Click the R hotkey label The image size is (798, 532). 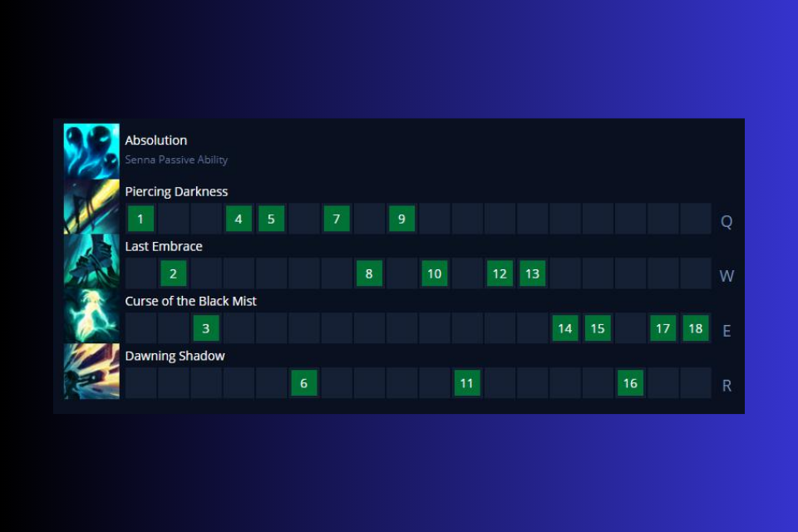click(x=726, y=385)
